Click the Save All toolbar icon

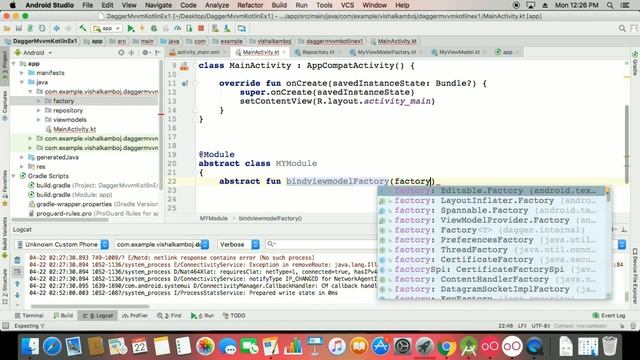pos(18,29)
